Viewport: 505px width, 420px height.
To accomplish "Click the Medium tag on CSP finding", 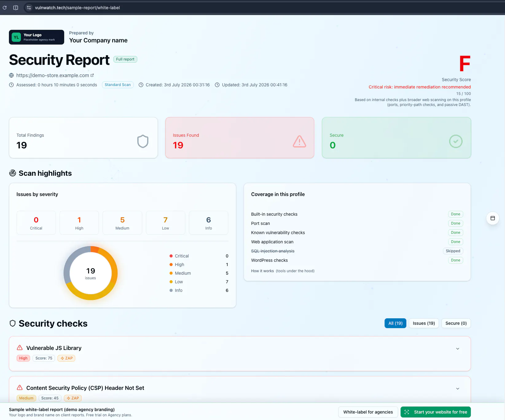I will click(x=26, y=398).
